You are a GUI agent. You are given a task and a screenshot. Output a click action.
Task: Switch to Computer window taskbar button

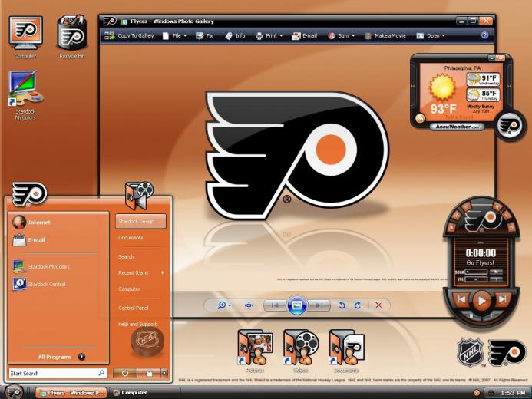(x=144, y=393)
